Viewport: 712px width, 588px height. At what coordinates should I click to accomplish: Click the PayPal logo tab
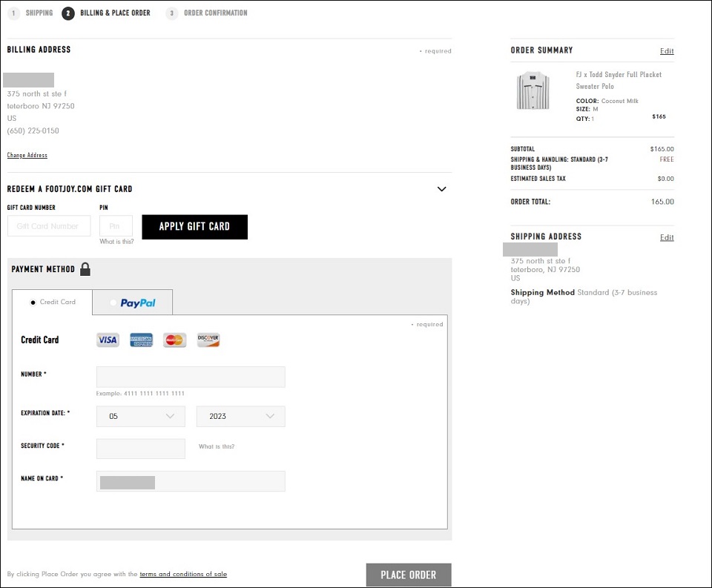[x=138, y=303]
